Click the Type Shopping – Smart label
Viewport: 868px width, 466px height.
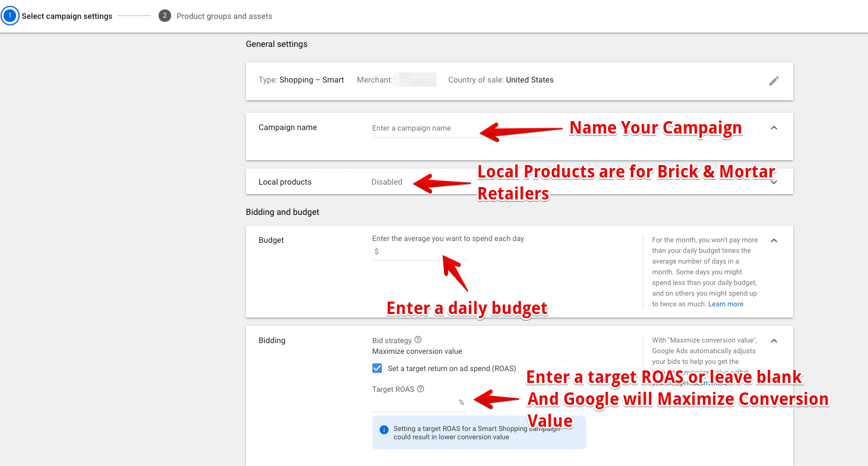(x=301, y=80)
